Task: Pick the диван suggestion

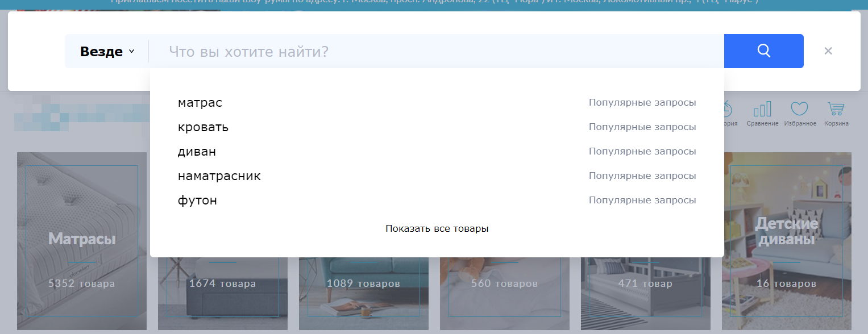Action: point(197,152)
